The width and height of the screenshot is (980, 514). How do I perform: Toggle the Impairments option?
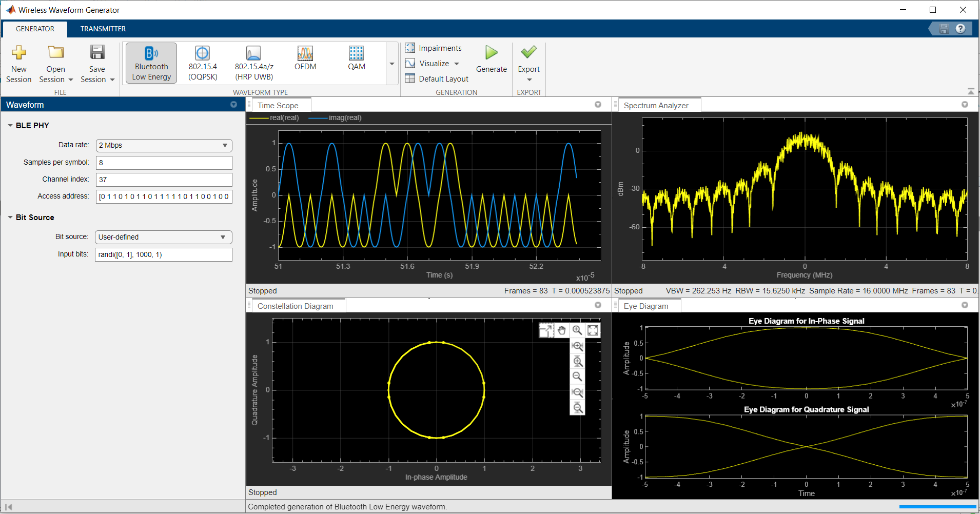coord(433,48)
